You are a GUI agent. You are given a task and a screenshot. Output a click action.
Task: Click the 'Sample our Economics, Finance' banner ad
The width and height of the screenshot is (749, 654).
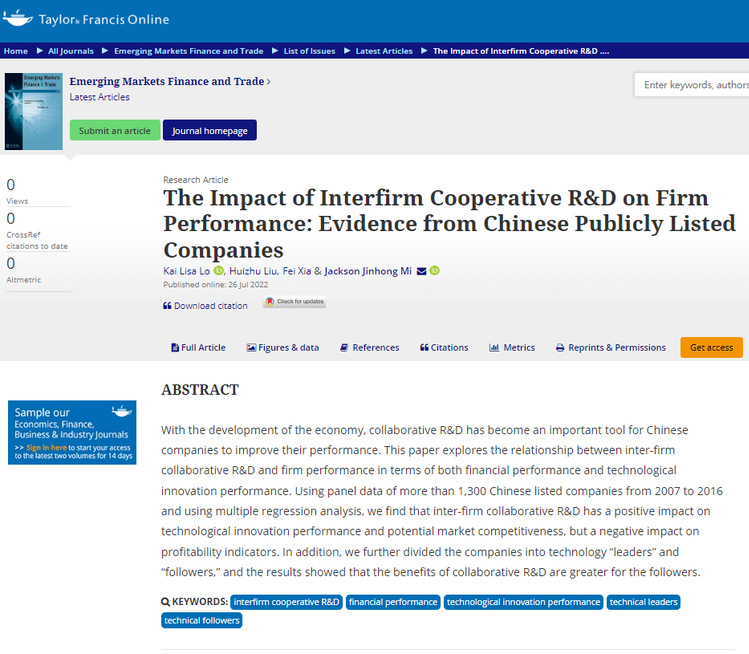[x=72, y=432]
